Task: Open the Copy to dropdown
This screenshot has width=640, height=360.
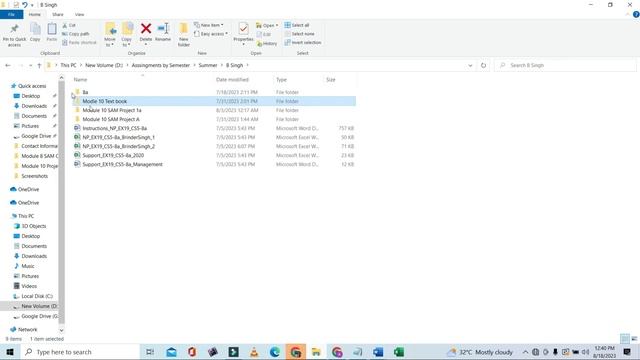Action: (x=127, y=35)
